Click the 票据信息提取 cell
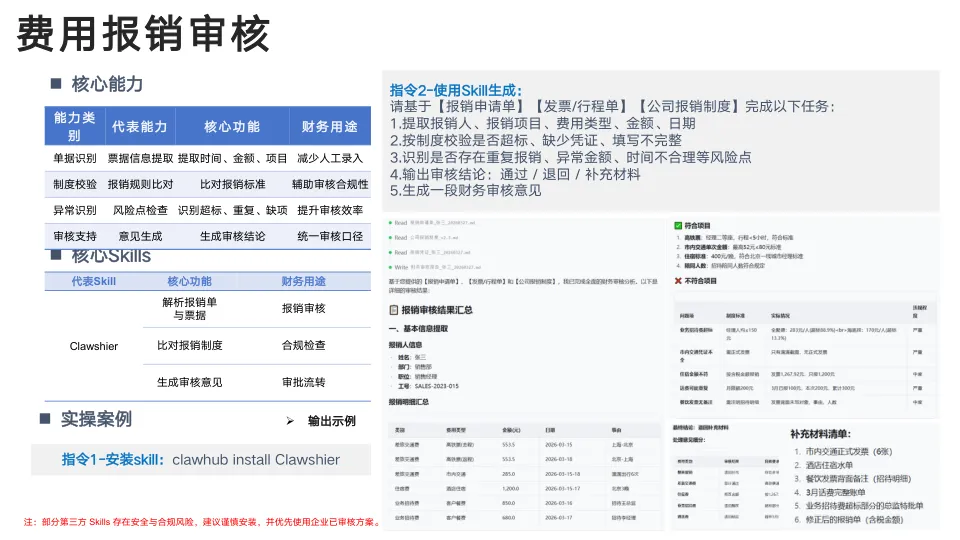This screenshot has height=540, width=960. click(140, 159)
